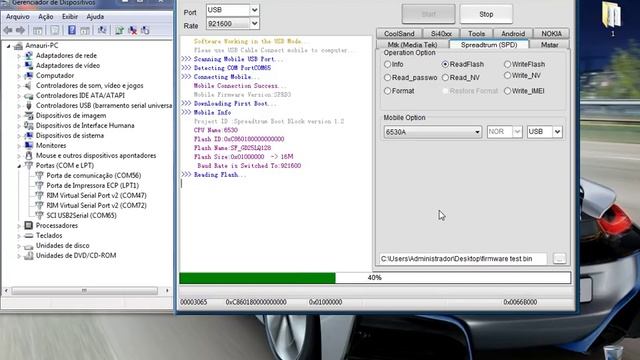Click status bar value 0x00668000

coord(520,302)
